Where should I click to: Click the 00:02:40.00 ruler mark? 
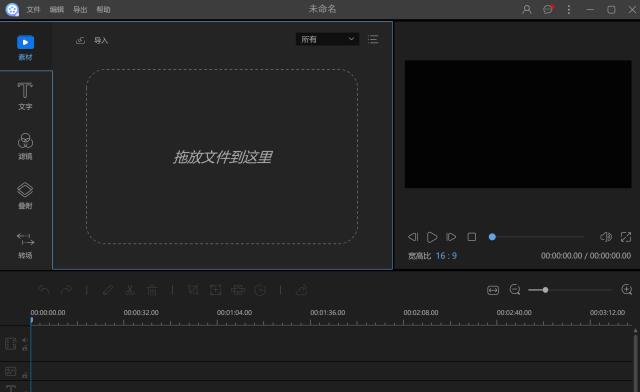coord(514,312)
